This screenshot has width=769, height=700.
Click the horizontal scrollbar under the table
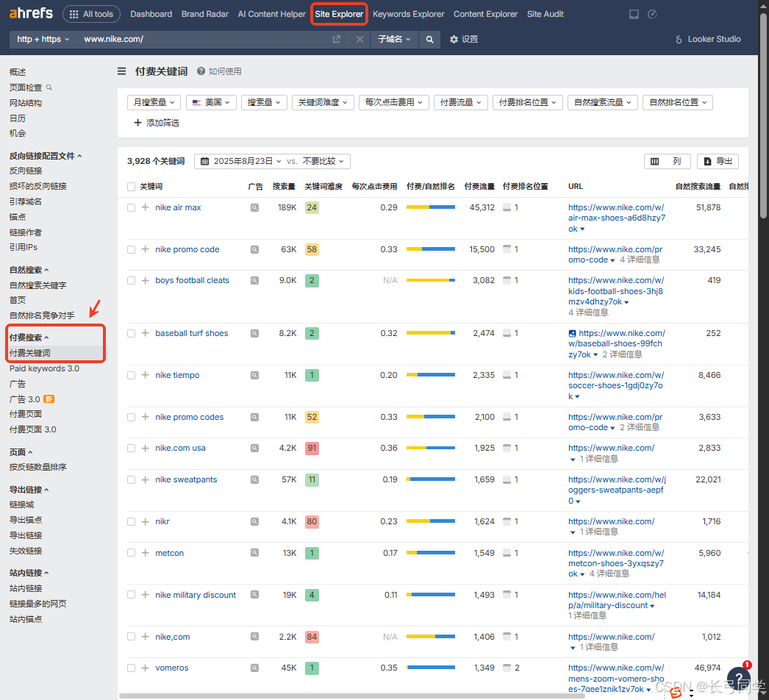351,696
